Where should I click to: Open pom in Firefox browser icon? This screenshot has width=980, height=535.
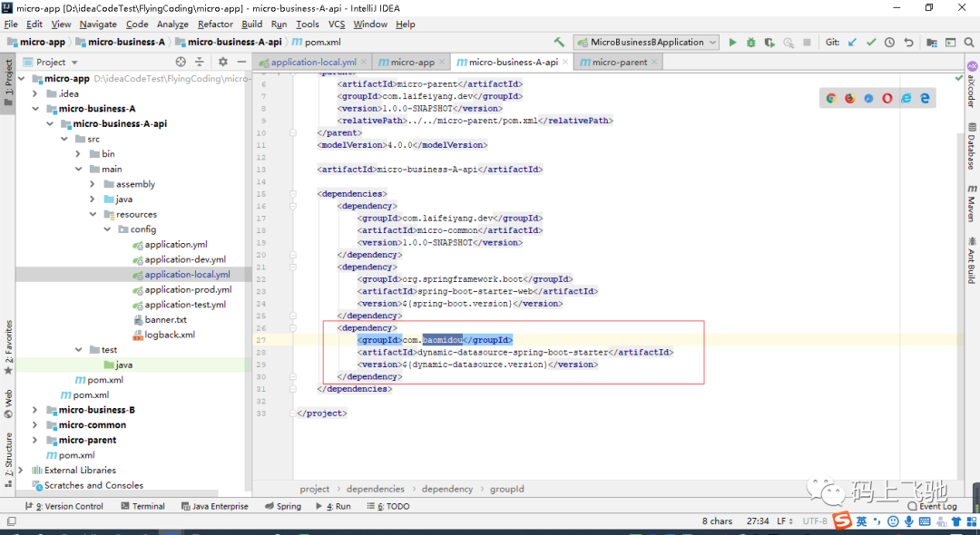click(850, 98)
